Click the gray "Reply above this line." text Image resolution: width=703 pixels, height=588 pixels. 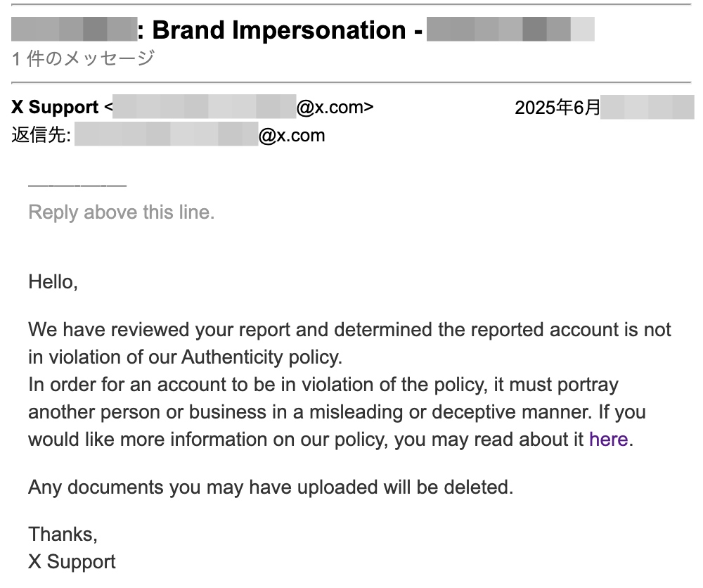[121, 212]
